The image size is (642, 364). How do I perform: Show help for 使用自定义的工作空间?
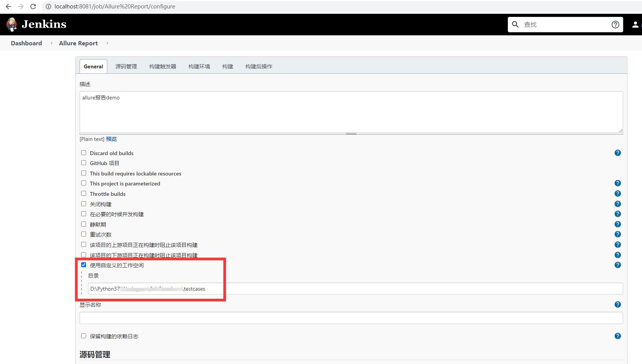[618, 265]
